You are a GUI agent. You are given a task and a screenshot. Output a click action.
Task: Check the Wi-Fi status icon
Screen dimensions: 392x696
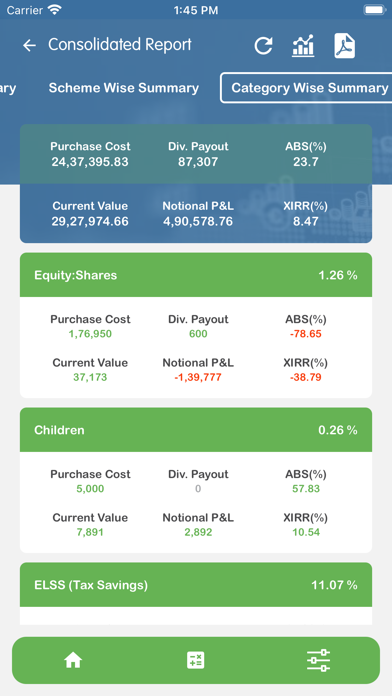[x=55, y=10]
